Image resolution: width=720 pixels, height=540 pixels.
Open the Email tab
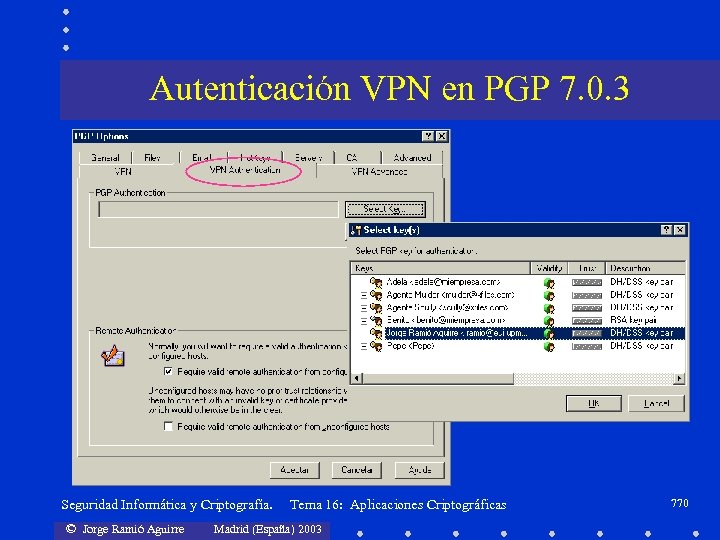point(202,158)
